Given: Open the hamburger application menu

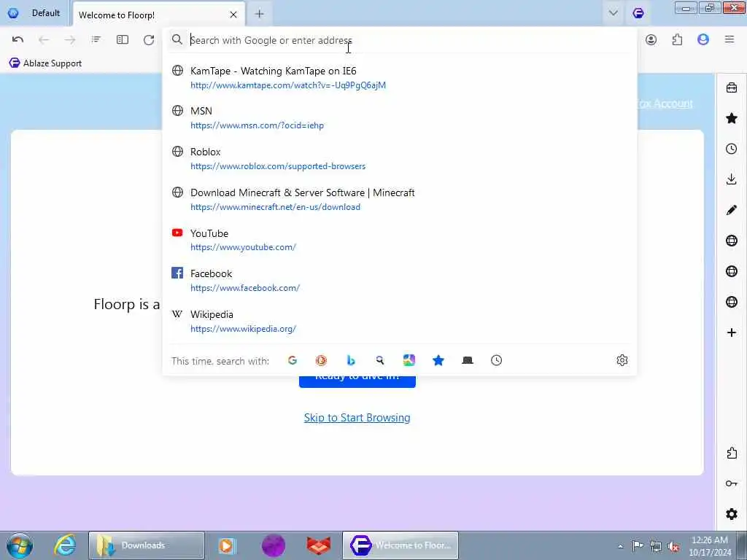Looking at the screenshot, I should click(729, 39).
